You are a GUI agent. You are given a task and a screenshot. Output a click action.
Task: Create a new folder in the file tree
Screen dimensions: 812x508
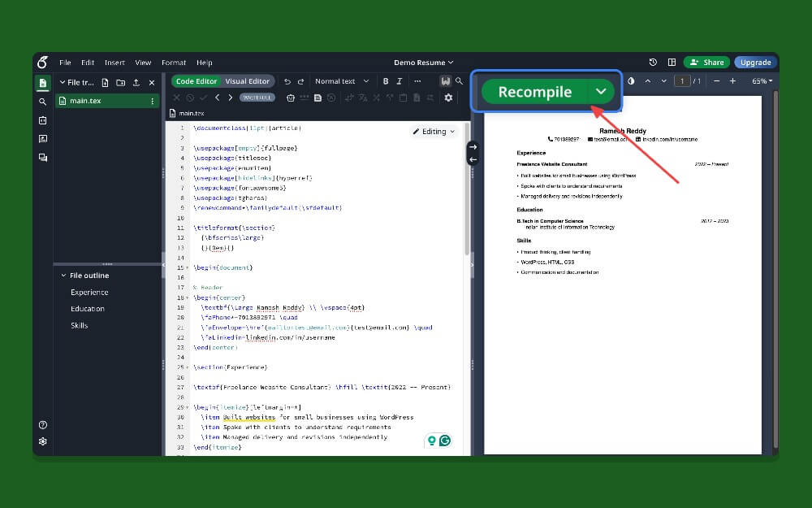[x=120, y=82]
